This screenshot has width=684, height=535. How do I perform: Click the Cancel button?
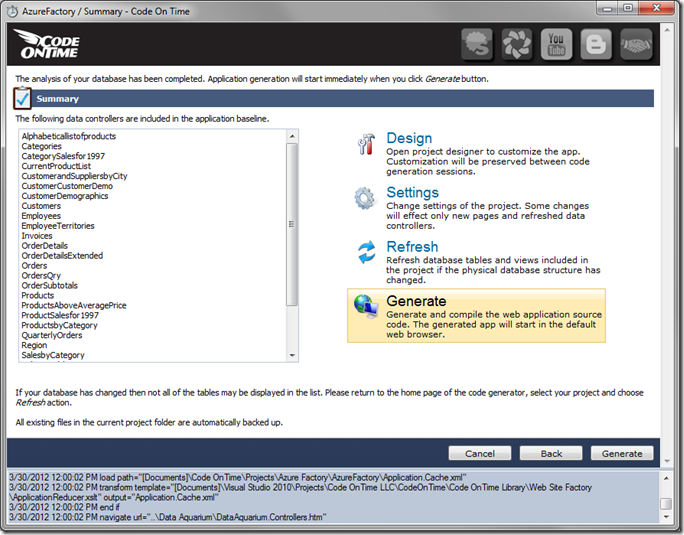click(480, 453)
